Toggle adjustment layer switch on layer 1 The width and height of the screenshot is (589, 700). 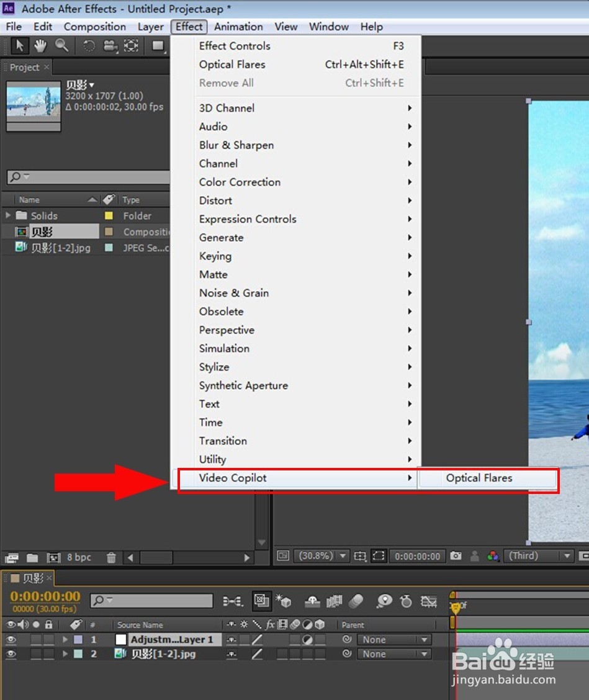pos(307,640)
